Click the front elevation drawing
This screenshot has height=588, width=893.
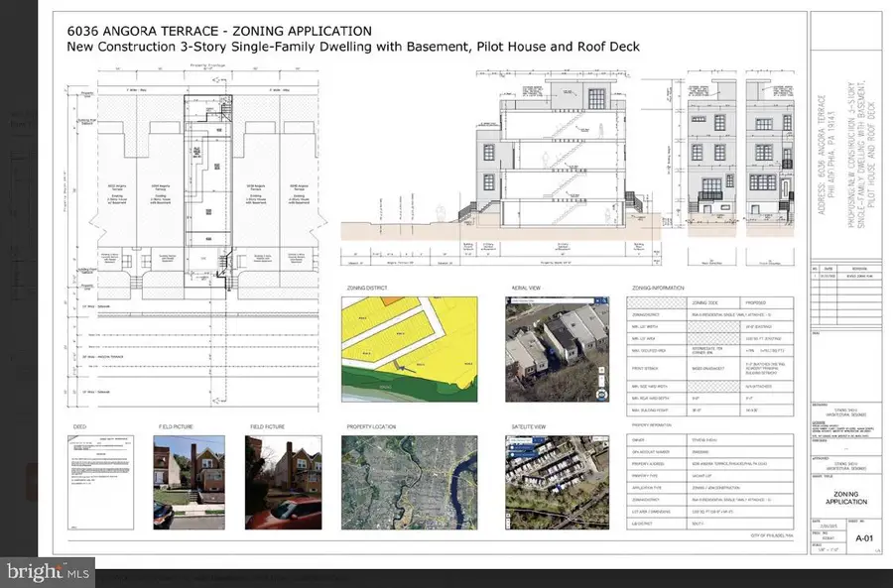770,168
